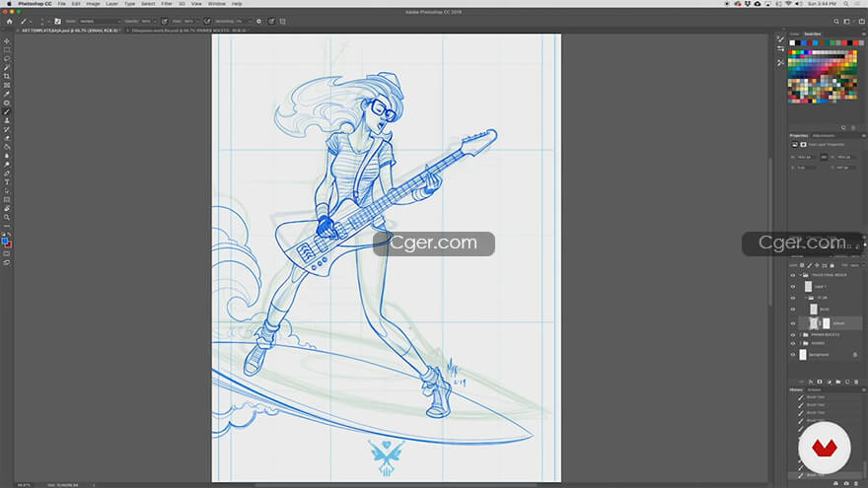Viewport: 868px width, 488px height.
Task: Click the macOS Spotlight search icon
Action: [846, 3]
